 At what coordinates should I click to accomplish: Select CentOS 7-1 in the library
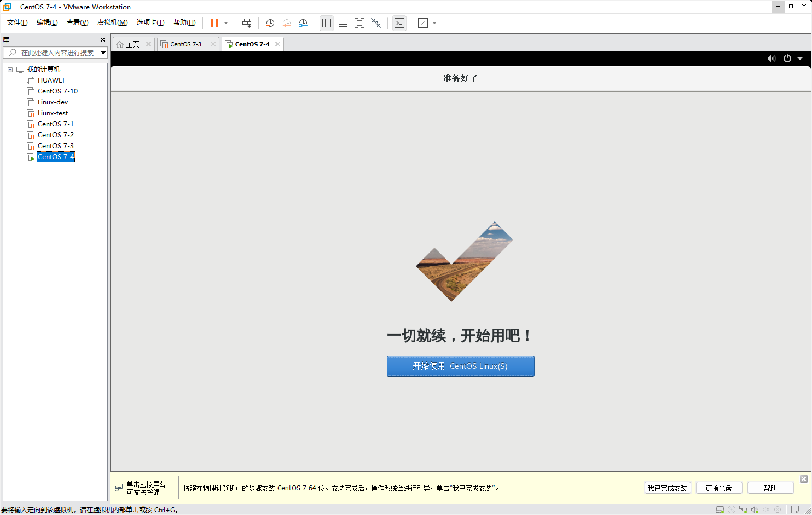click(55, 124)
